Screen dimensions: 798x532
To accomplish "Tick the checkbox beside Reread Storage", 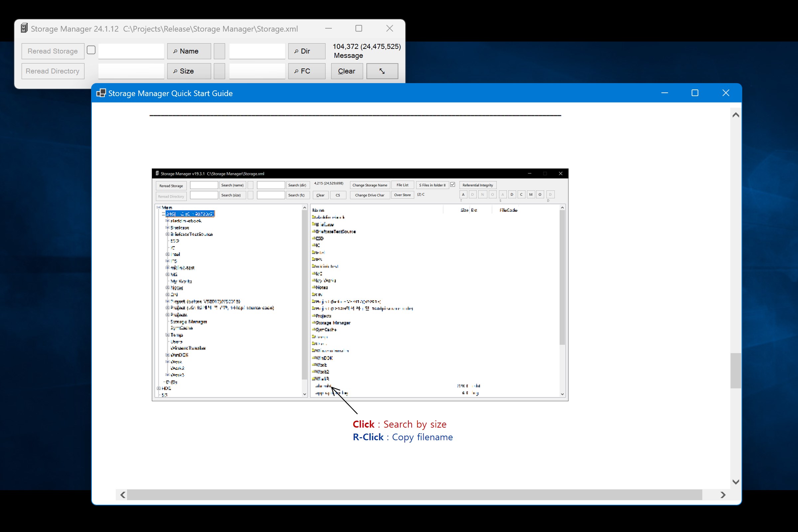I will tap(91, 50).
